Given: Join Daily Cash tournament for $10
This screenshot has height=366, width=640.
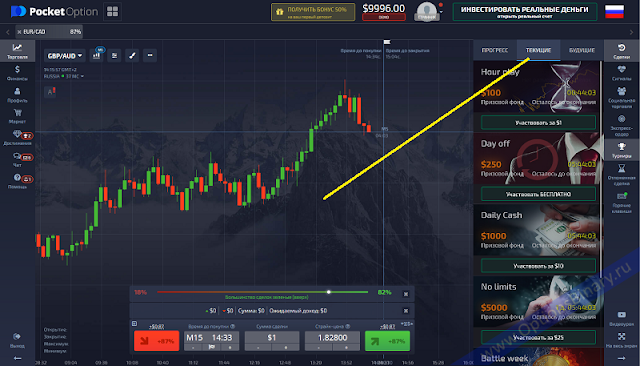Looking at the screenshot, I should tap(538, 266).
